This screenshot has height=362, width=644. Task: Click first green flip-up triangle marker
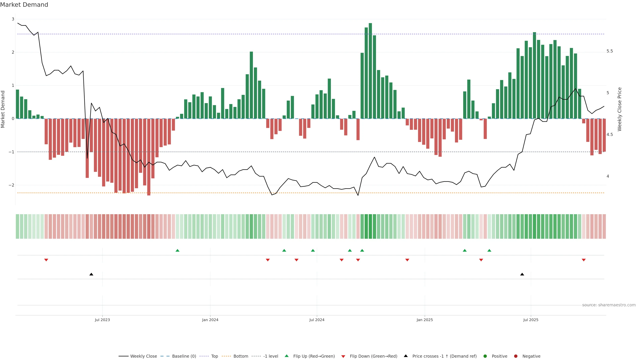tap(177, 251)
